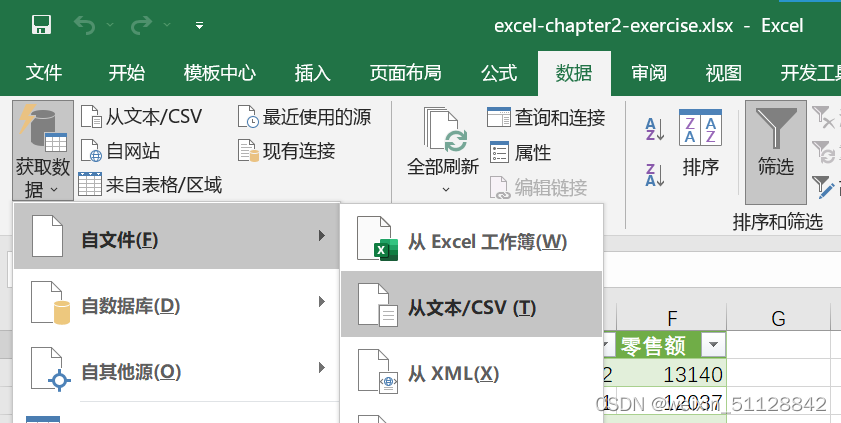Open the Undo history dropdown arrow
This screenshot has width=841, height=423.
click(110, 25)
